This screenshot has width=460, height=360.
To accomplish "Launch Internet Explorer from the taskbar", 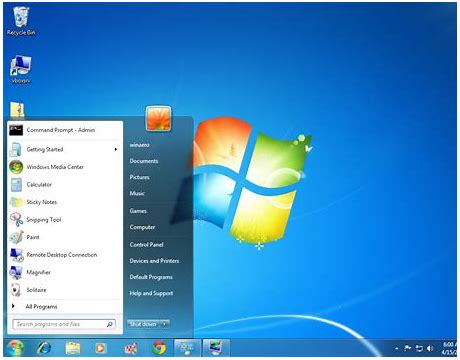I will [44, 348].
